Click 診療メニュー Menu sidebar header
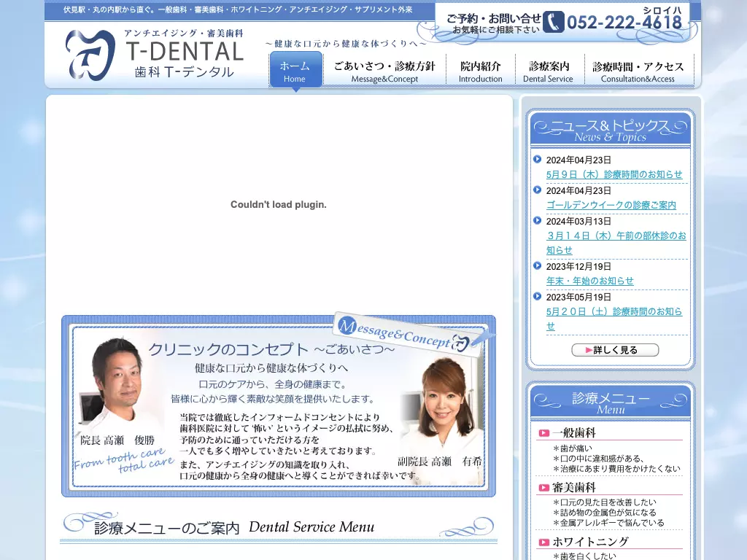 pos(611,402)
